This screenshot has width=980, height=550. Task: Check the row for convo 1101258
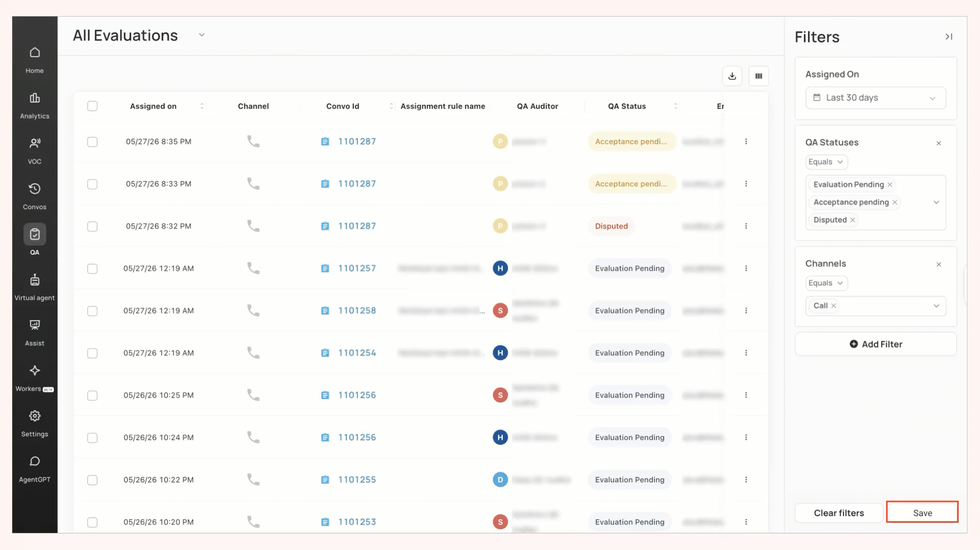tap(92, 311)
